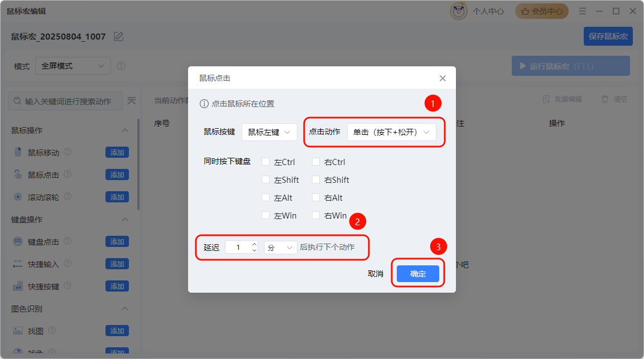Open 个人中心 link
The width and height of the screenshot is (644, 359).
pos(488,11)
